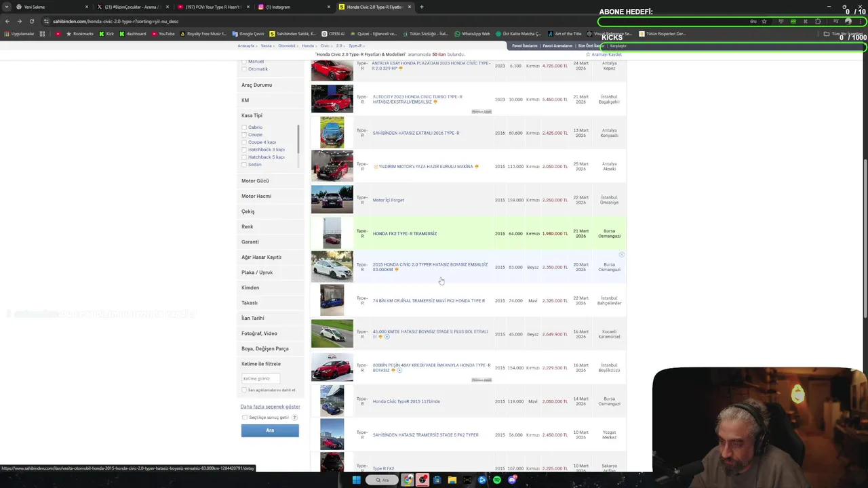This screenshot has height=488, width=868.
Task: Open Spotify from the taskbar
Action: pos(497,480)
